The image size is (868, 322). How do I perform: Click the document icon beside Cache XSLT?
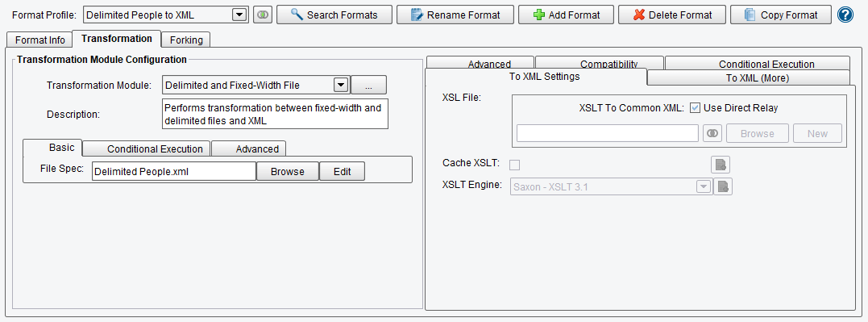pos(721,165)
